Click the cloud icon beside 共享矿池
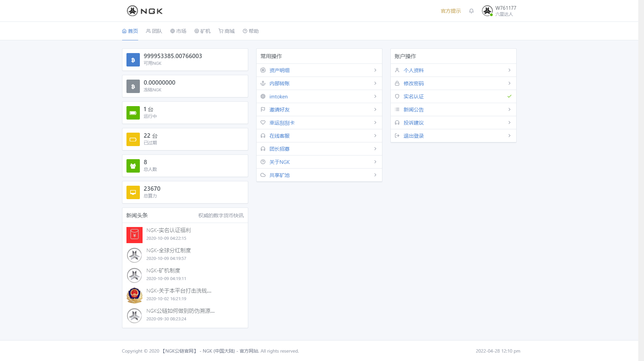The image size is (644, 361). pyautogui.click(x=263, y=175)
